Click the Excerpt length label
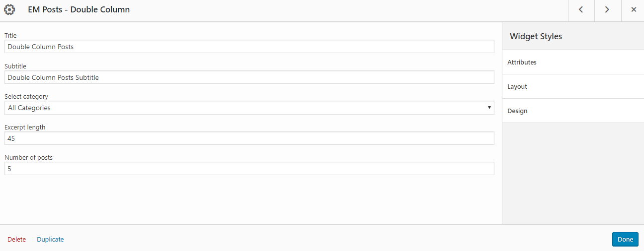Image resolution: width=644 pixels, height=251 pixels. (25, 127)
